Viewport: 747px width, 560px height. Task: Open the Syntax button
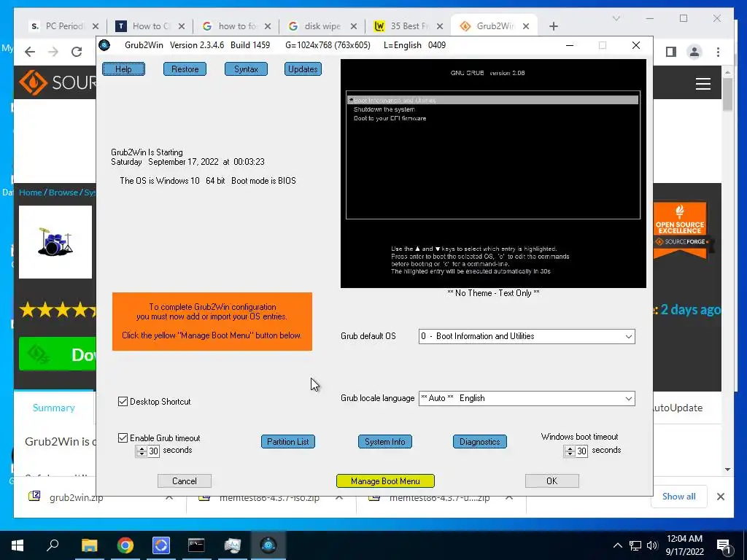(x=246, y=69)
